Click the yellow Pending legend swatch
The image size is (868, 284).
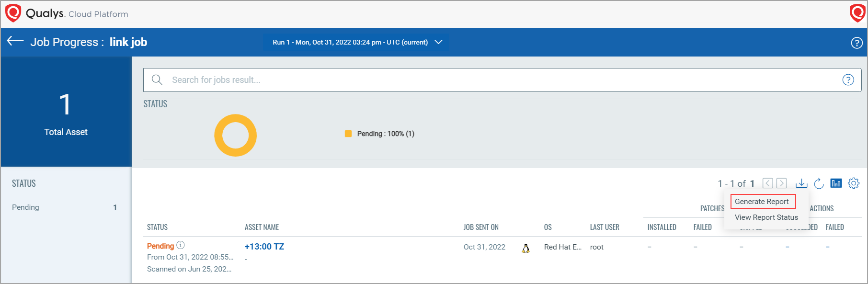pyautogui.click(x=348, y=134)
